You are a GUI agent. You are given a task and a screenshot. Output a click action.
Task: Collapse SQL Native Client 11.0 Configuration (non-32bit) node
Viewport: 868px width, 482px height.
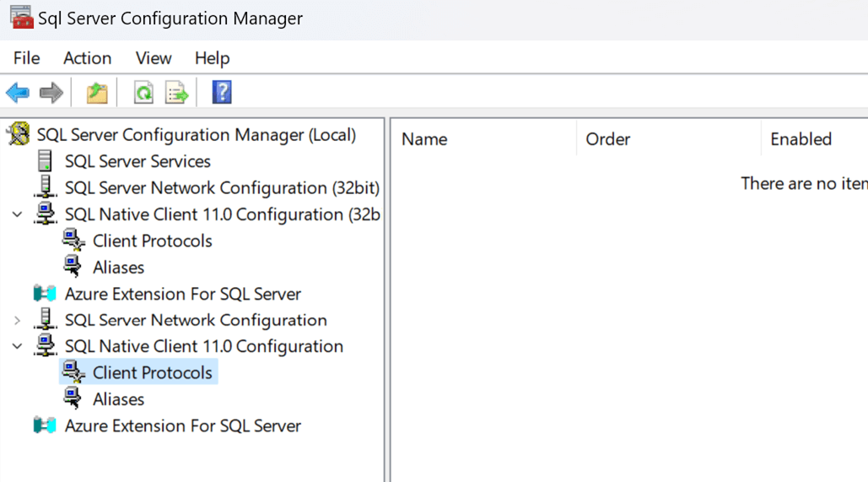coord(17,346)
